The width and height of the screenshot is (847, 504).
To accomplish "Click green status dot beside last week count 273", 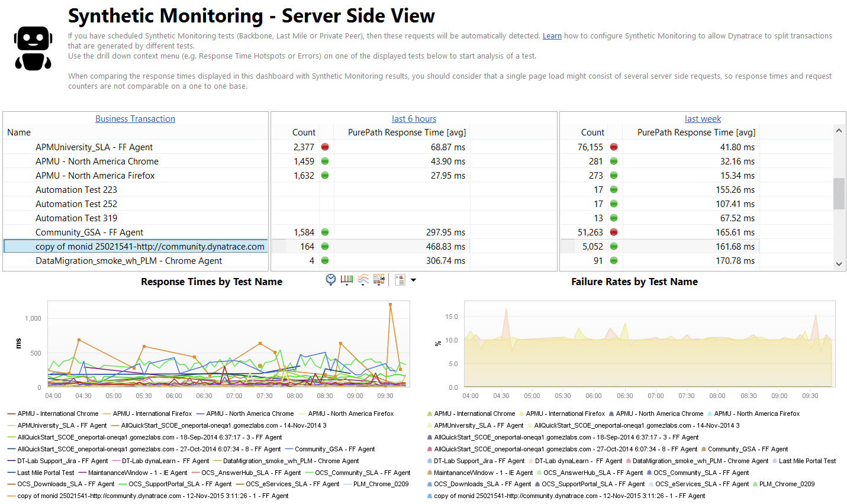I will [614, 175].
